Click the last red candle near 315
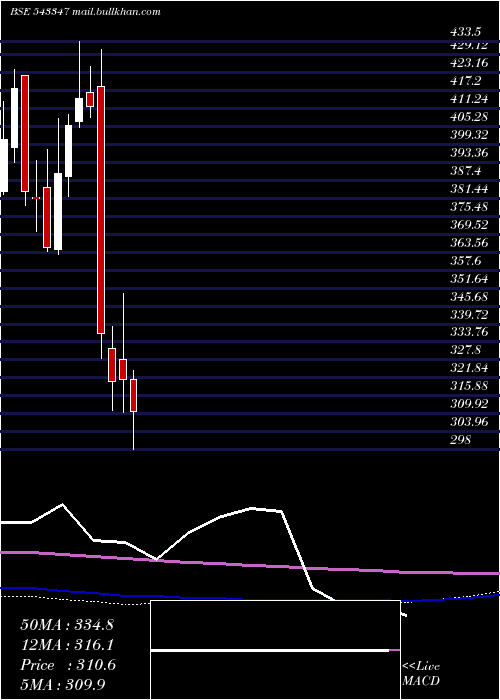 (x=133, y=396)
